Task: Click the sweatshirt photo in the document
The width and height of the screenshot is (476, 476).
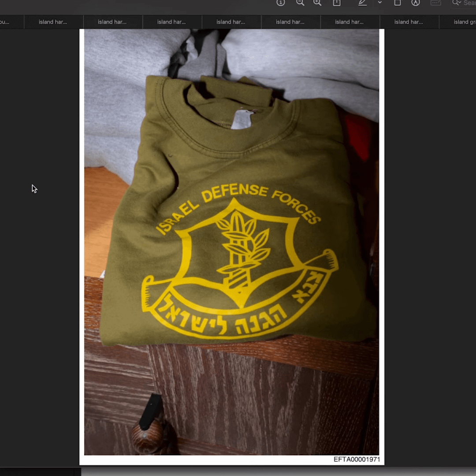Action: coord(231,242)
